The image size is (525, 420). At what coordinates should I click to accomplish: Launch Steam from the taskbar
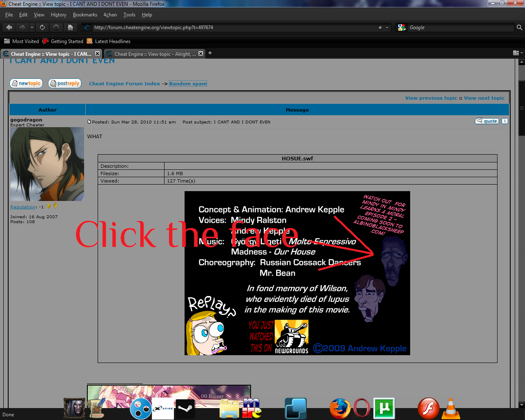185,408
